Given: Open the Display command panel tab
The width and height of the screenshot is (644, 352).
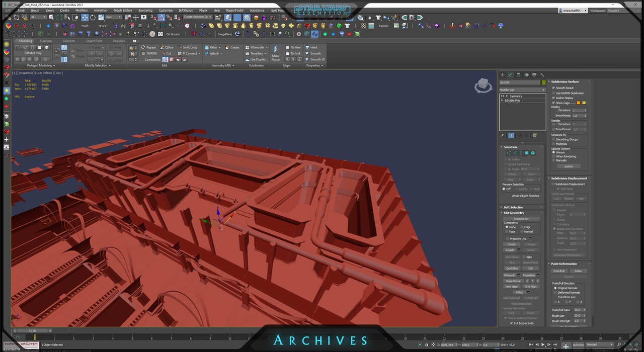Looking at the screenshot, I should pos(534,75).
